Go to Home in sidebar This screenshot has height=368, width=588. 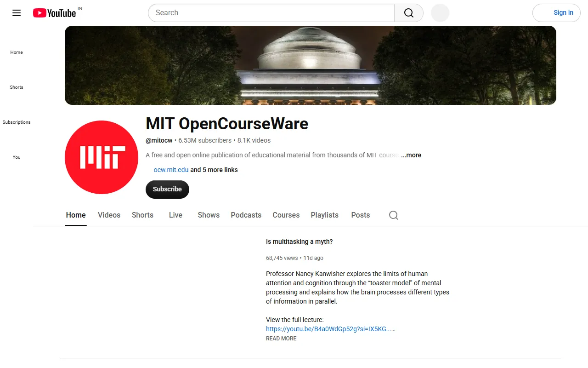[17, 52]
